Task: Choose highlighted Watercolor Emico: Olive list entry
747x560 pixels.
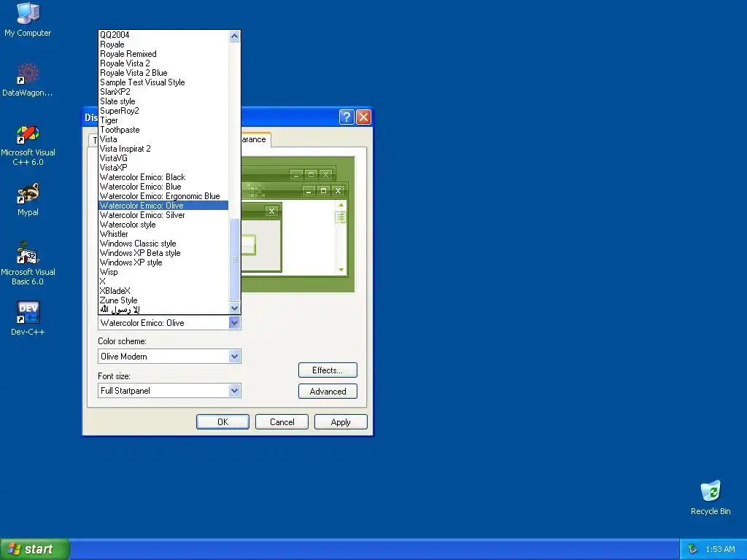Action: pyautogui.click(x=163, y=206)
